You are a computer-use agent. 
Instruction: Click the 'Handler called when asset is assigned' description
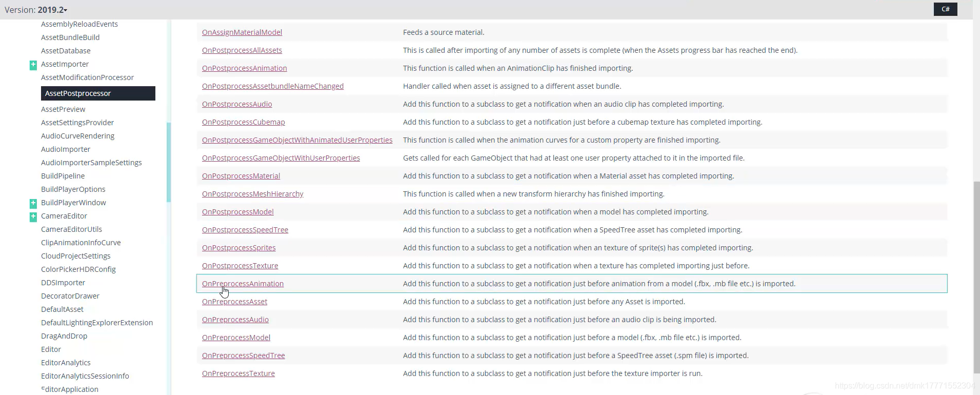[512, 86]
